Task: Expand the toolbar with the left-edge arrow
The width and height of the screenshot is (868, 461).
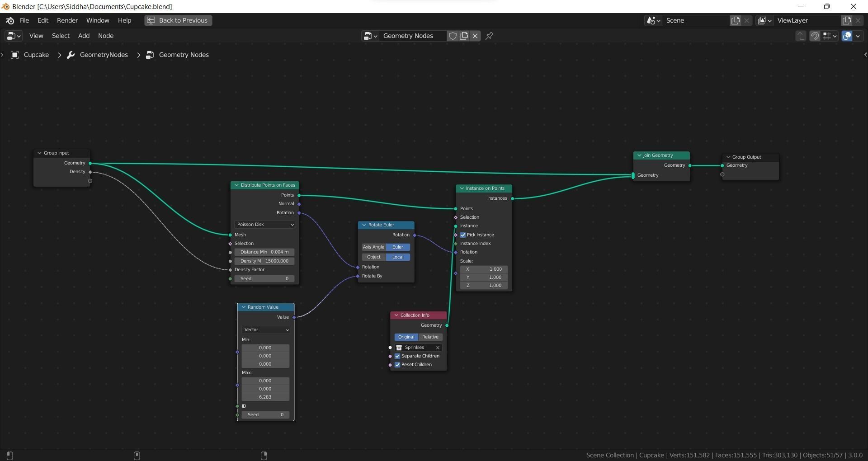Action: 2,55
